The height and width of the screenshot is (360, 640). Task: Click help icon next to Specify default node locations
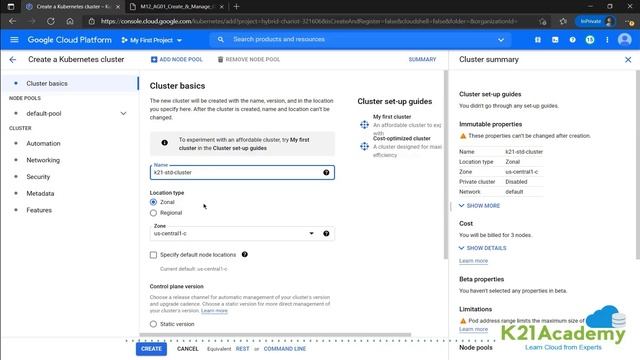(x=244, y=254)
